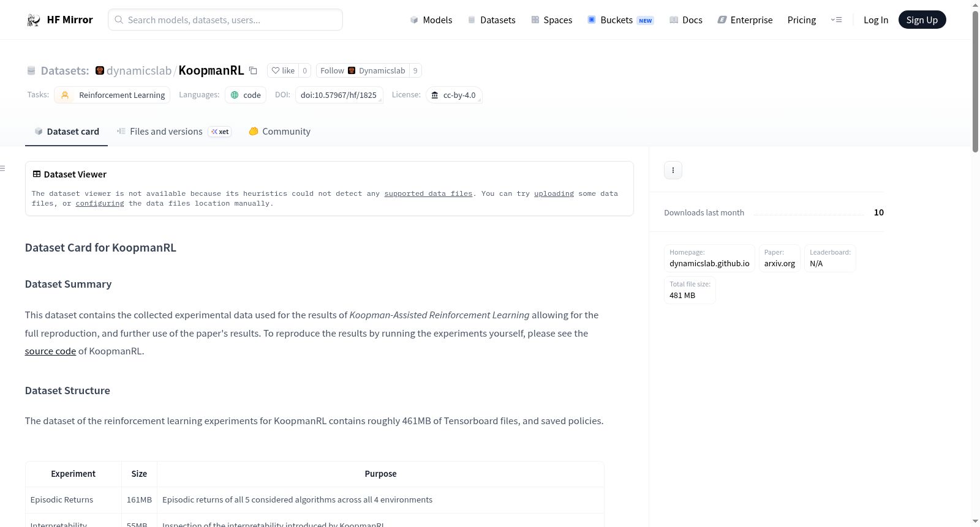Click the Dataset Viewer table icon
Image resolution: width=980 pixels, height=527 pixels.
pyautogui.click(x=37, y=174)
